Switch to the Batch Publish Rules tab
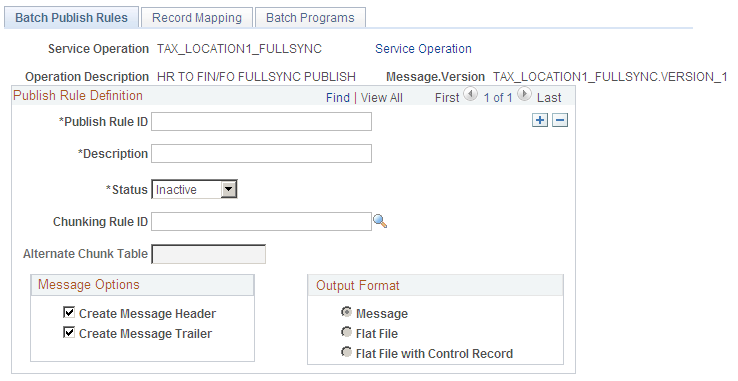 (72, 18)
